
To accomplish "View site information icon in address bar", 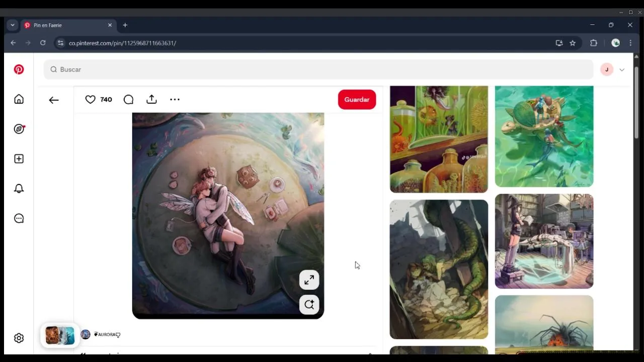I will (60, 43).
